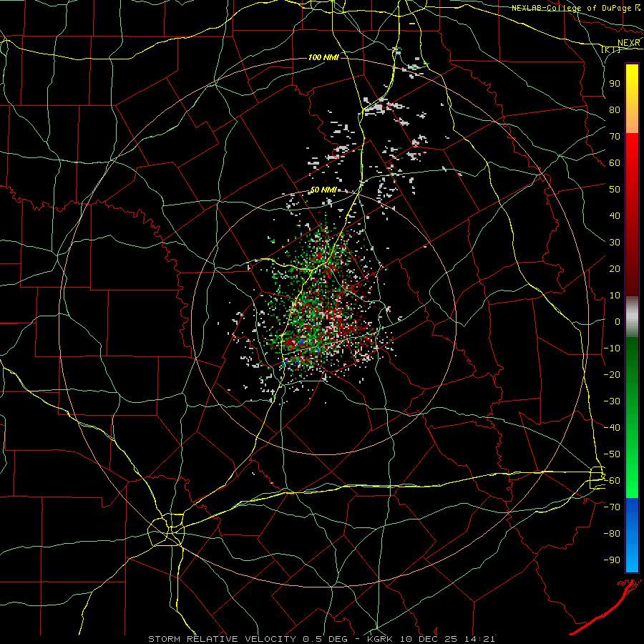Click the 10 DEC 25 date text

(x=429, y=639)
